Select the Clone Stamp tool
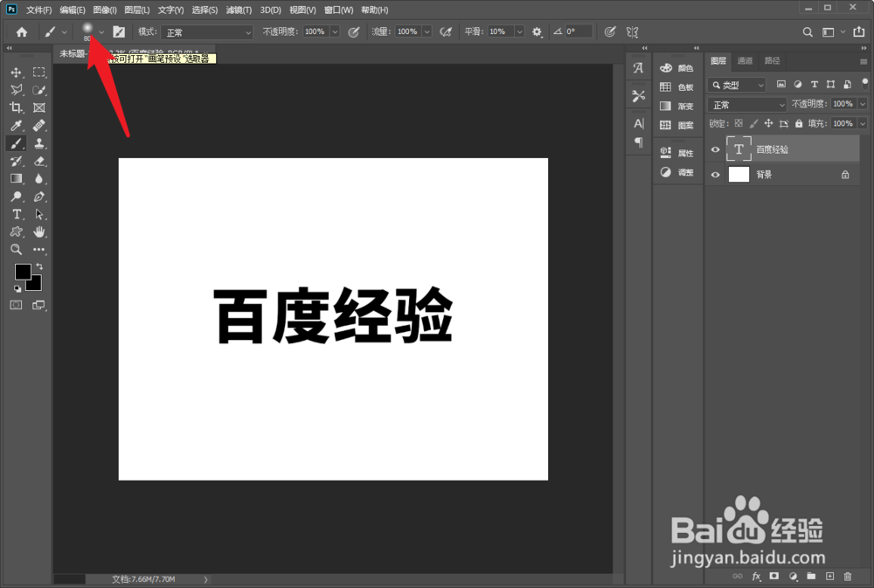This screenshot has width=874, height=588. click(39, 143)
